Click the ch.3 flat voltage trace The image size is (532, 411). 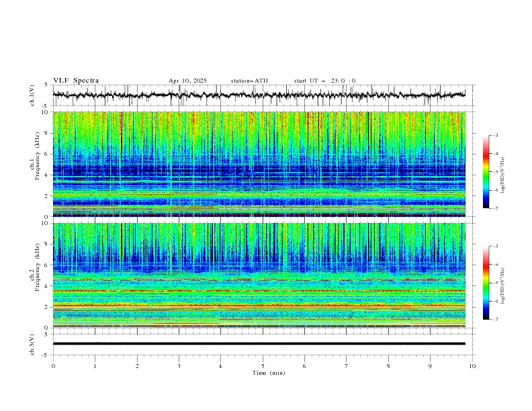(x=259, y=344)
